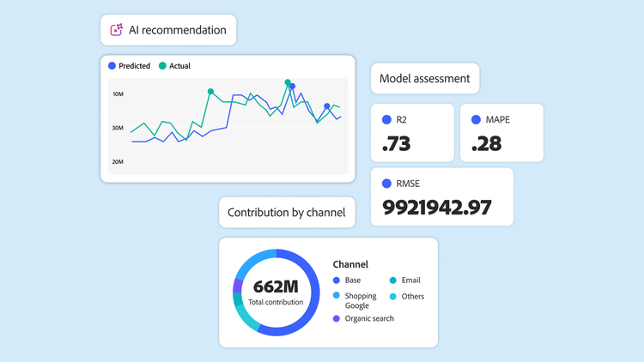This screenshot has width=644, height=362.
Task: Select the Shopping Google legend dot
Action: tap(337, 296)
